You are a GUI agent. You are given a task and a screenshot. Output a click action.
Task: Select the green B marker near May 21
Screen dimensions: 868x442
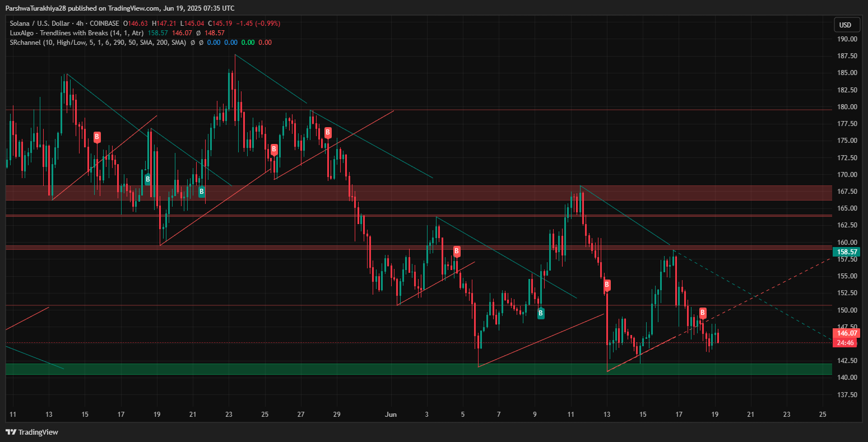pyautogui.click(x=201, y=192)
